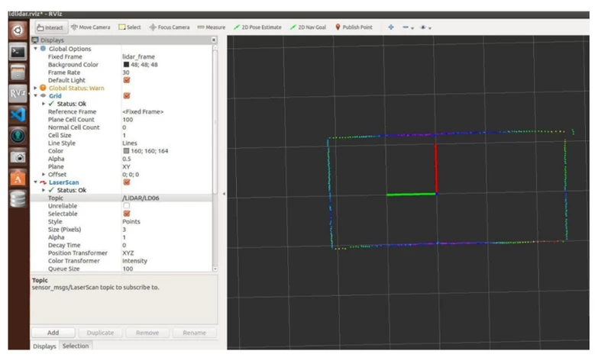
Task: Uncheck the Default Light option
Action: click(x=127, y=80)
